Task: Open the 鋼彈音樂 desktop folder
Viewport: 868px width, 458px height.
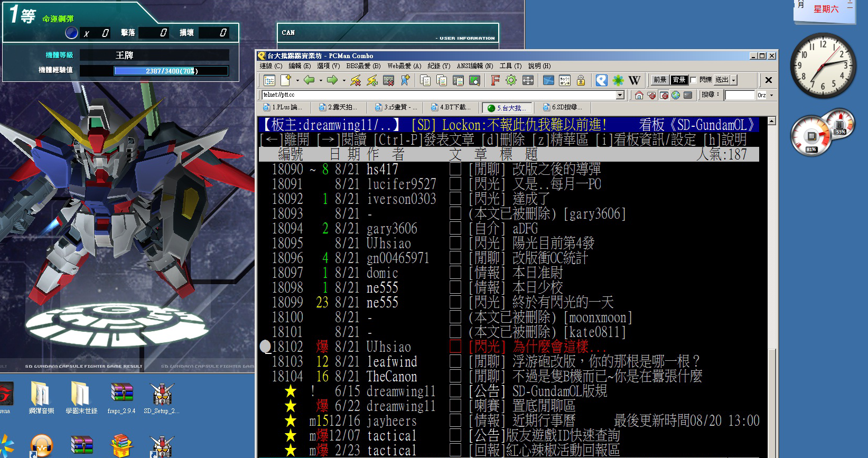Action: [41, 398]
